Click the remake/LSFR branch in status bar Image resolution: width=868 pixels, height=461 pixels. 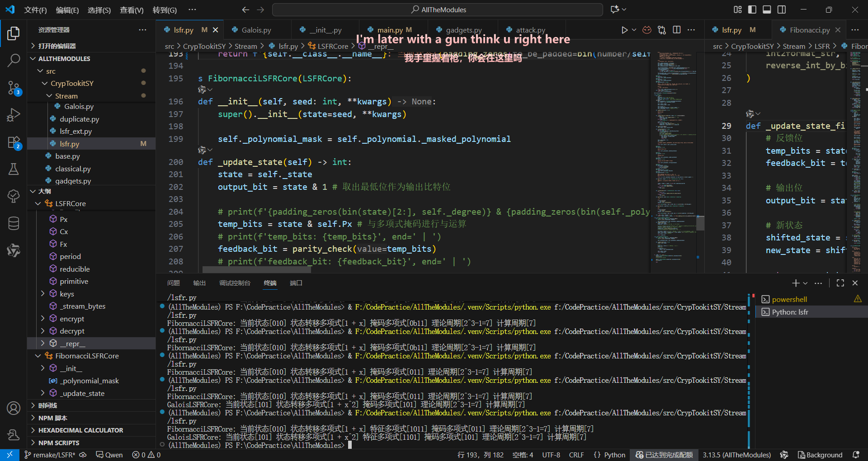pyautogui.click(x=50, y=455)
